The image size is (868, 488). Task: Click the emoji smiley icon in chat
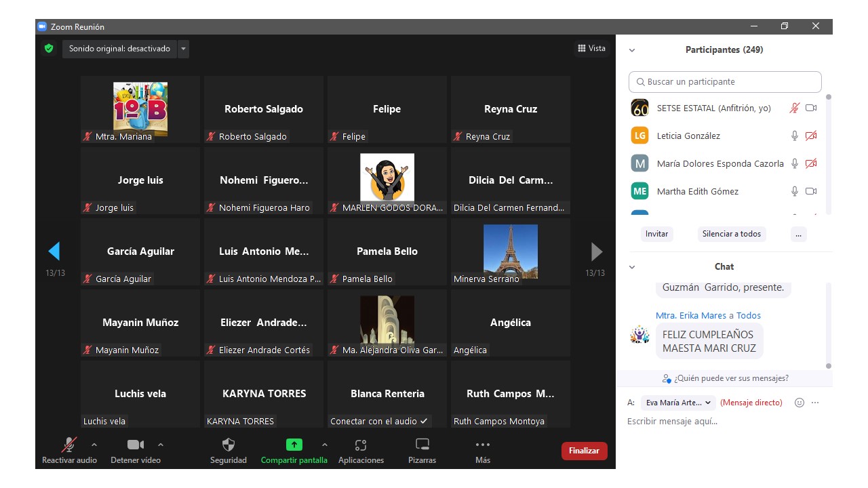800,403
